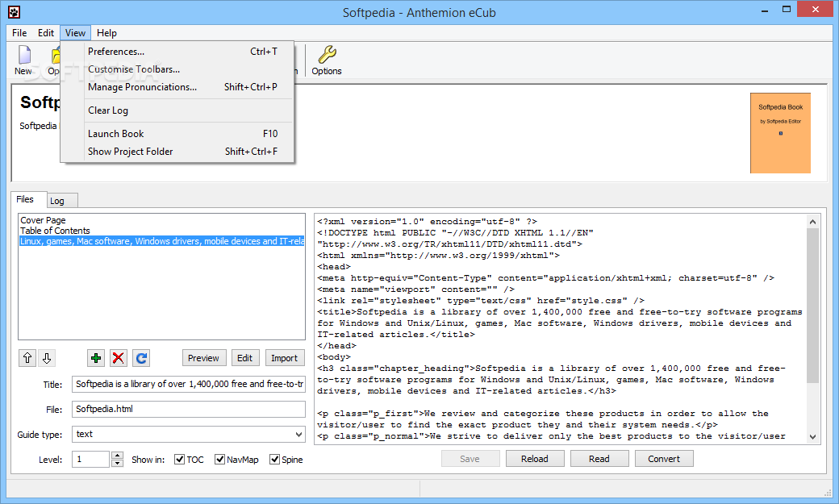Click the source view scrollbar up arrow
The width and height of the screenshot is (839, 504).
coord(813,222)
